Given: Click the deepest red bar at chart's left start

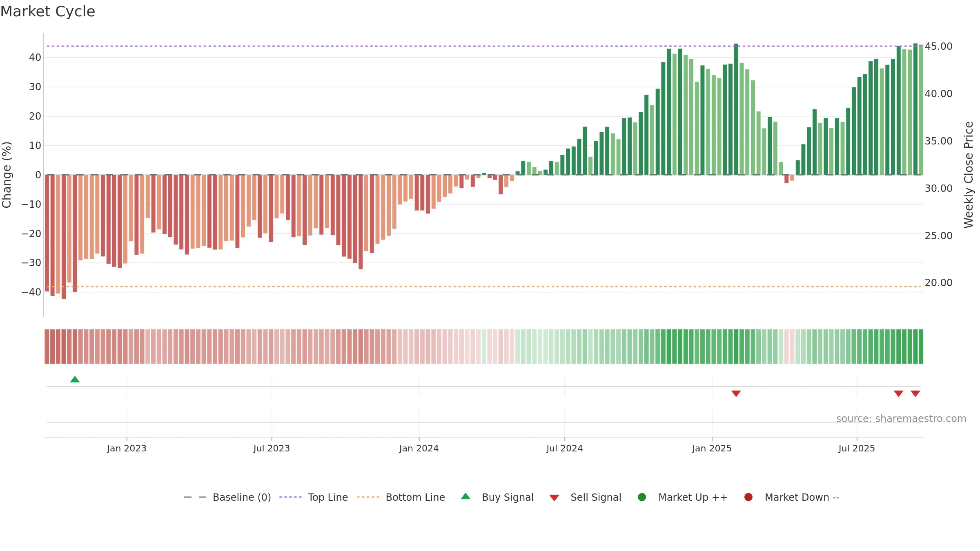Looking at the screenshot, I should tap(64, 237).
